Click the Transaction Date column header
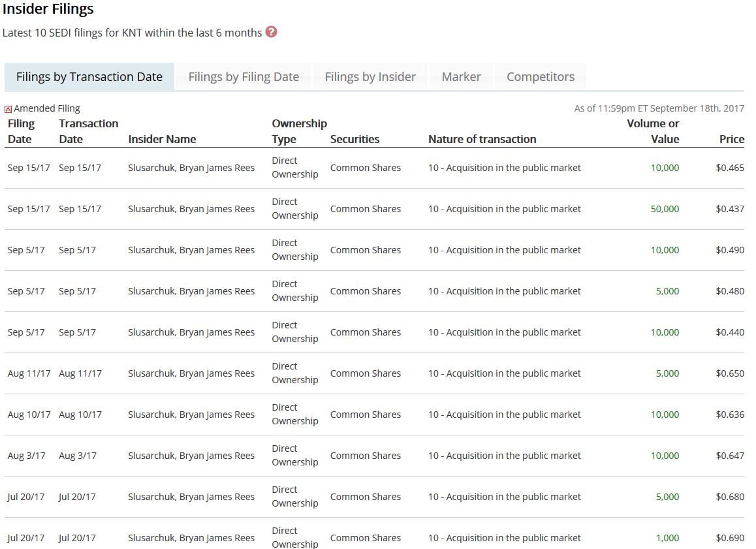 click(88, 131)
